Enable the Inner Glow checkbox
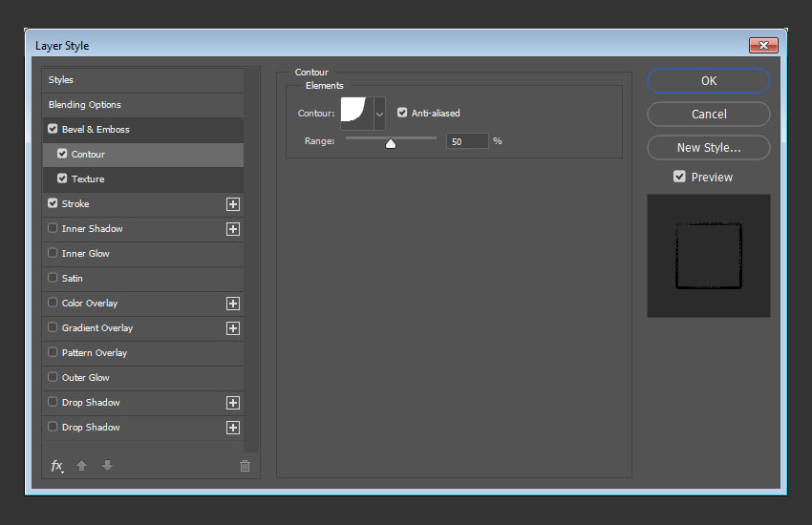 click(x=53, y=253)
